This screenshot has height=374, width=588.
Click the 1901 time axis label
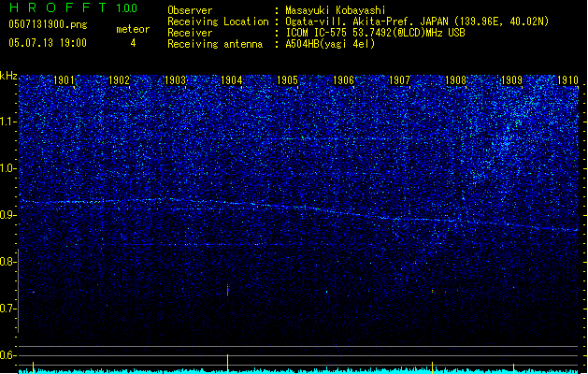tap(64, 80)
